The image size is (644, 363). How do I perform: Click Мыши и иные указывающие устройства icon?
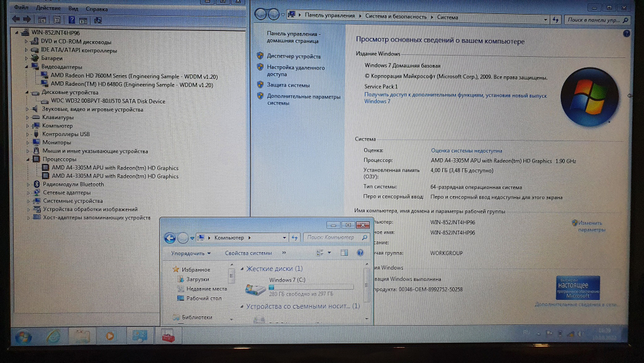tap(36, 151)
